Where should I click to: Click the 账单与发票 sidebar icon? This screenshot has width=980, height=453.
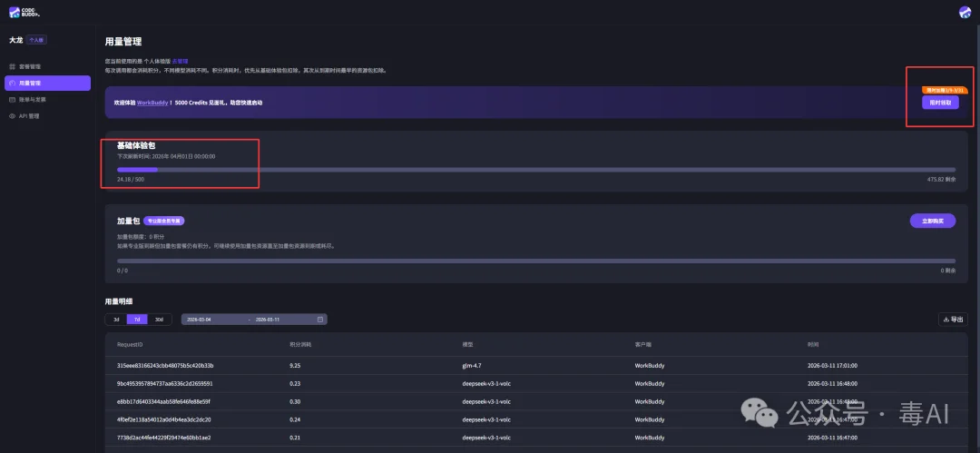pos(12,100)
